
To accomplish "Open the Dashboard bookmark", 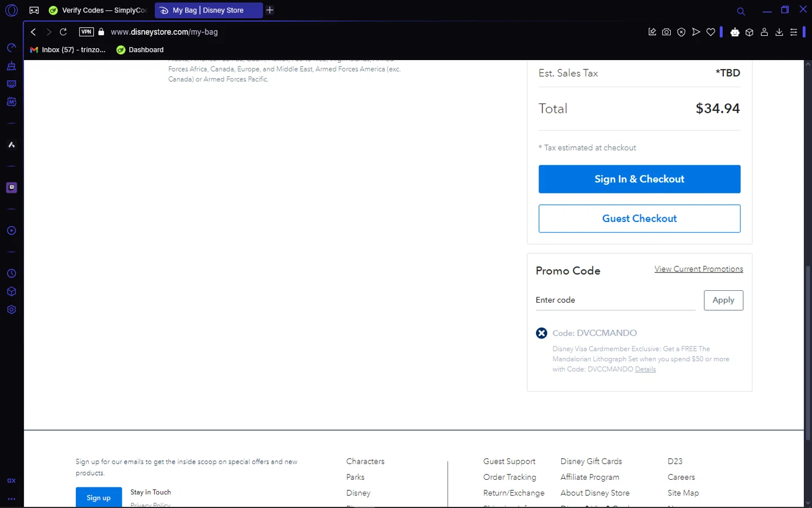I will (140, 50).
